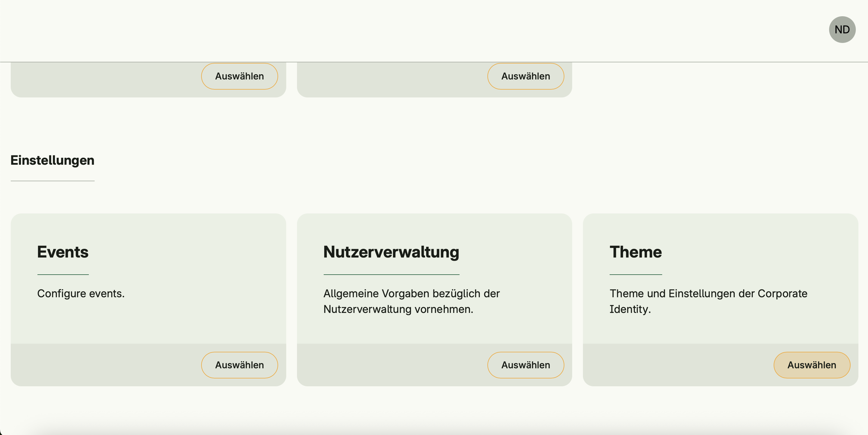Viewport: 868px width, 435px height.
Task: Select the Events card title
Action: point(63,252)
